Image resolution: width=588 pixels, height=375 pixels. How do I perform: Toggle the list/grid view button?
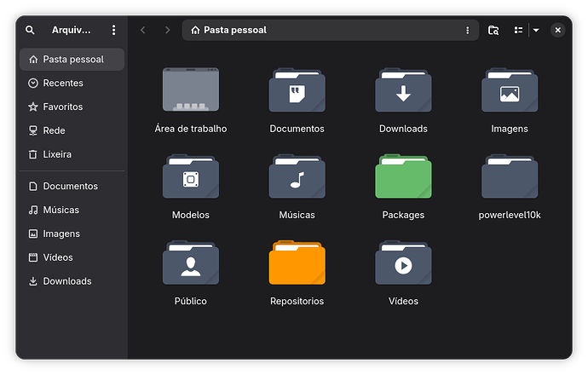(518, 30)
